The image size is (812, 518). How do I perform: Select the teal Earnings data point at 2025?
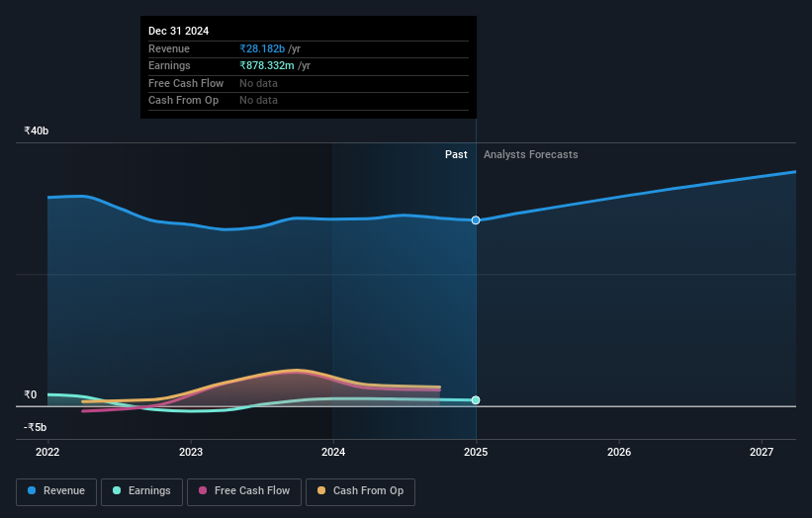[476, 400]
